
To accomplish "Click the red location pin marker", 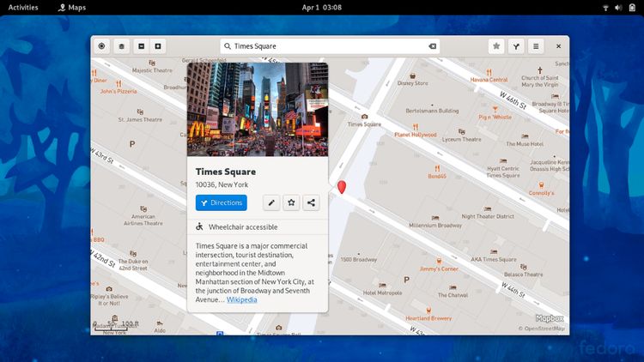I will (x=342, y=187).
